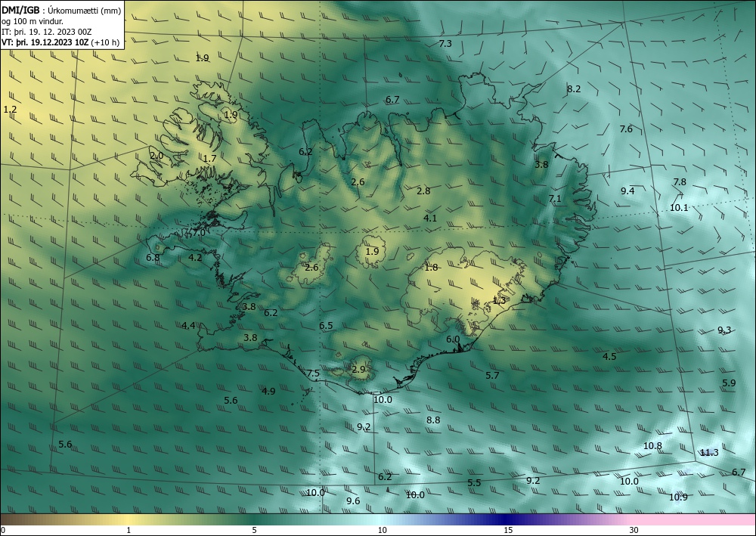Click the 7.5 value on the map
Screen dimensions: 756x536
pyautogui.click(x=314, y=373)
